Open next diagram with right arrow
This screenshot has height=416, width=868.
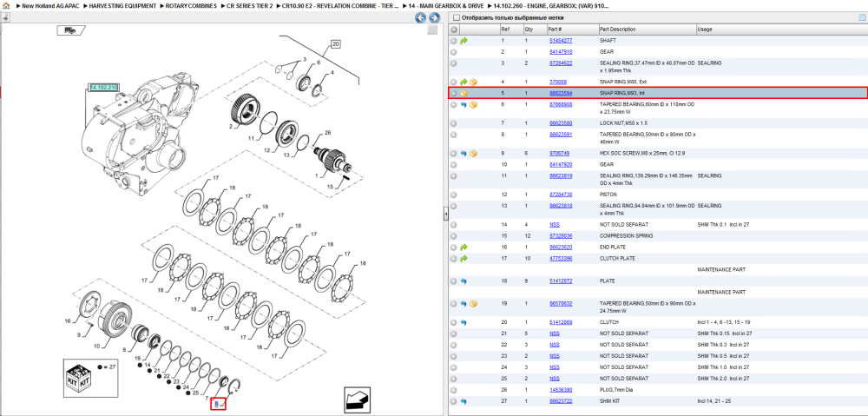434,17
